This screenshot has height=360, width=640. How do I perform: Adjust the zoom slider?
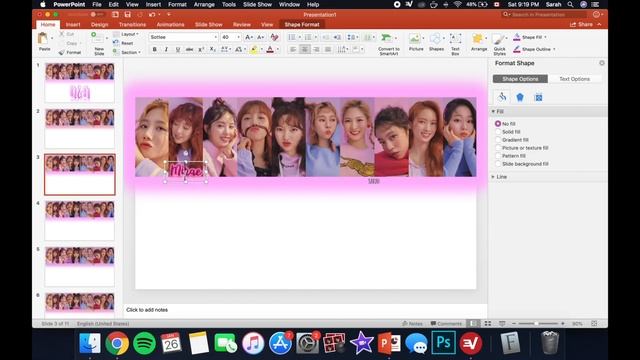[536, 324]
